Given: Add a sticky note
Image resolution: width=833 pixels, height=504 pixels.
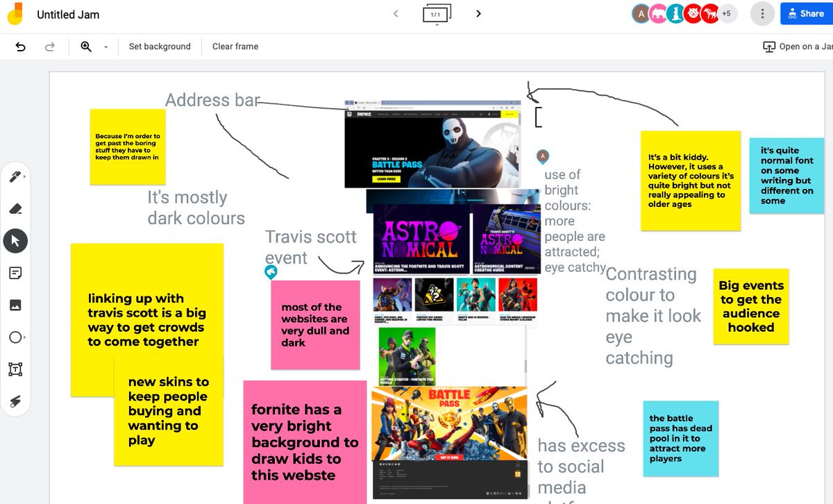Looking at the screenshot, I should (16, 273).
